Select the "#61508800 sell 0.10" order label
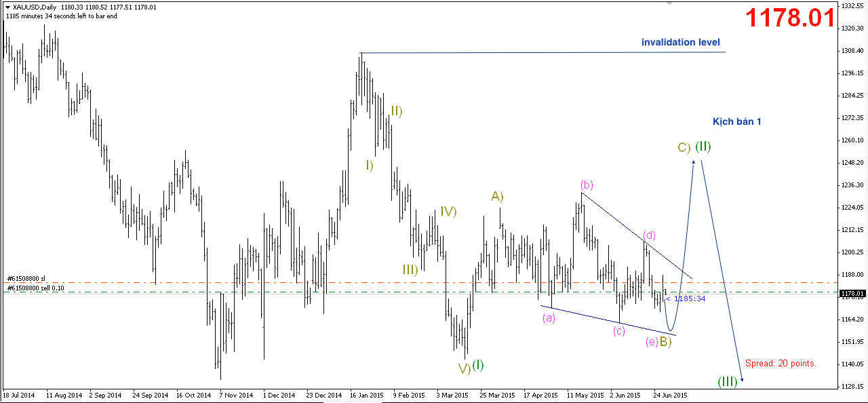868x403 pixels. coord(36,288)
